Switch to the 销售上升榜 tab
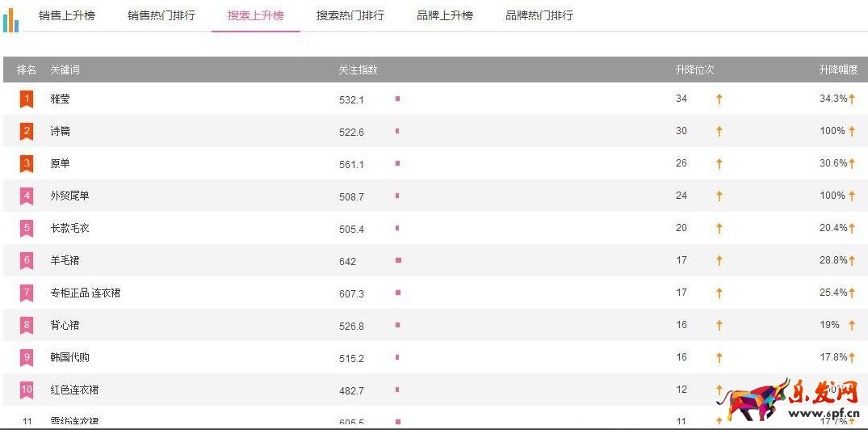868x430 pixels. coord(67,15)
